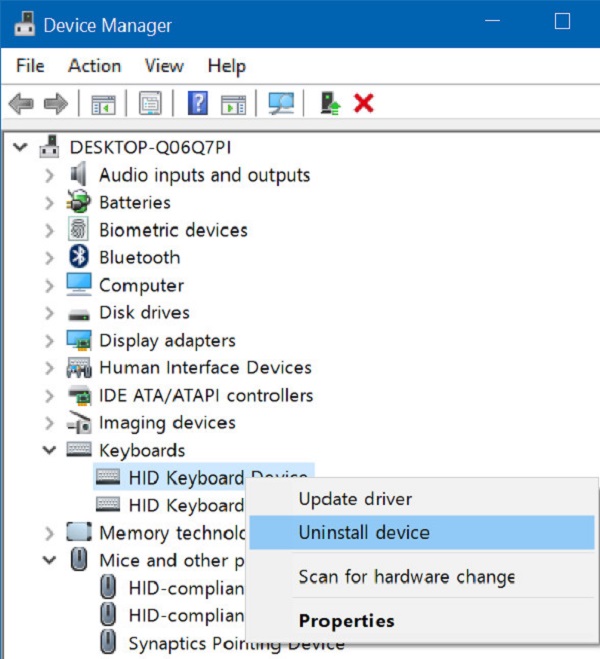Choose Uninstall device from context menu

click(x=364, y=533)
